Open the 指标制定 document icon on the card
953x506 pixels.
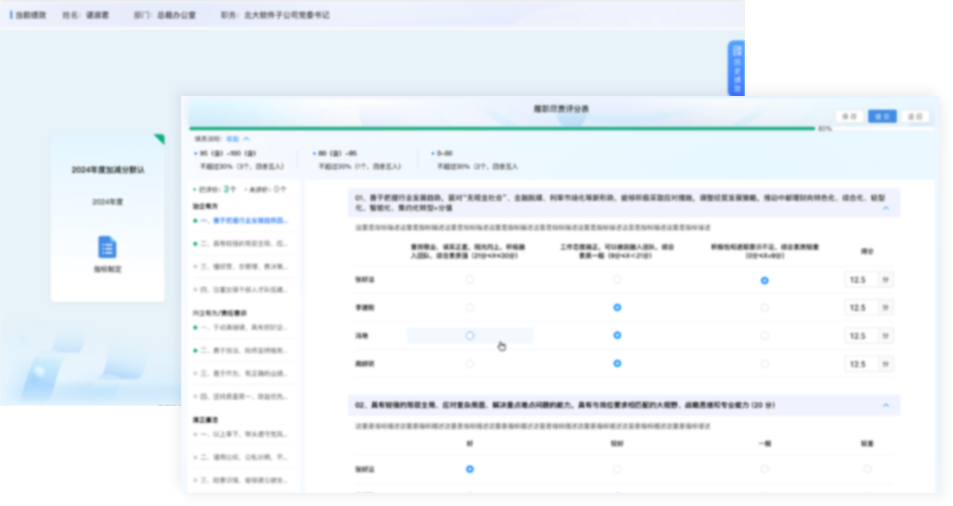tap(108, 247)
